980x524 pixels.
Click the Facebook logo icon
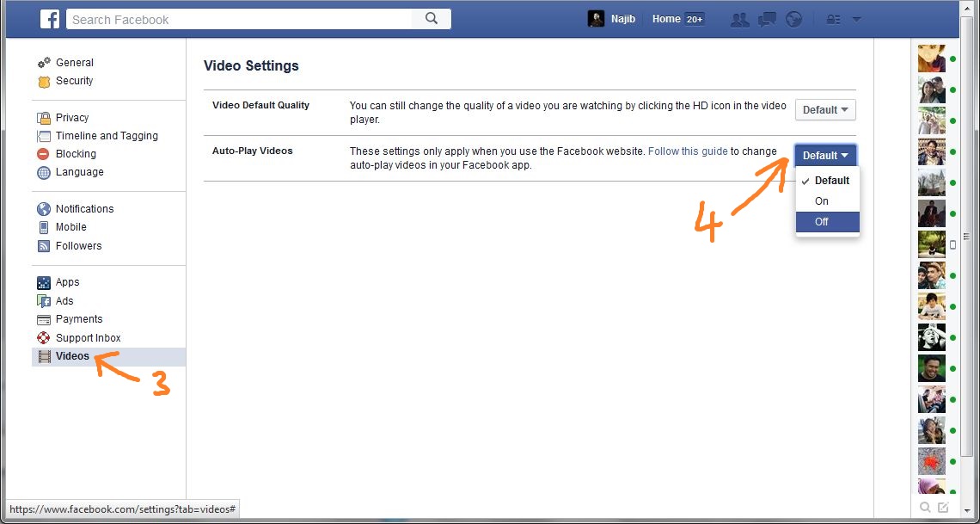[48, 19]
